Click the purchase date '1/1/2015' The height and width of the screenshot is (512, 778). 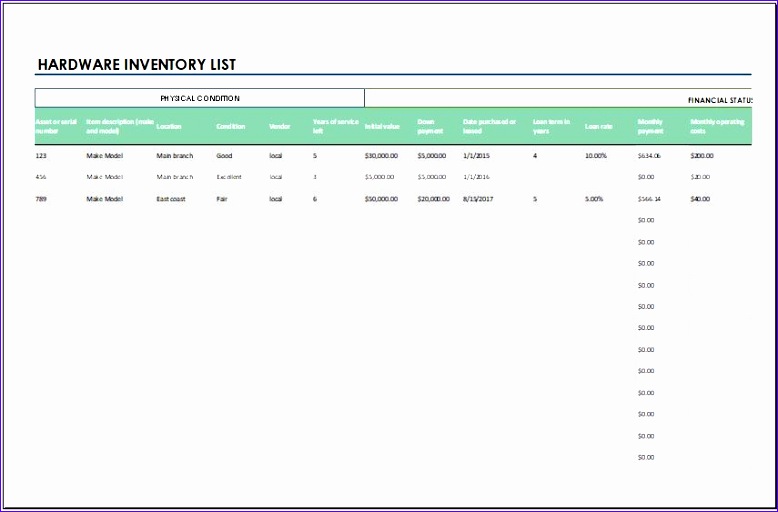pyautogui.click(x=476, y=156)
